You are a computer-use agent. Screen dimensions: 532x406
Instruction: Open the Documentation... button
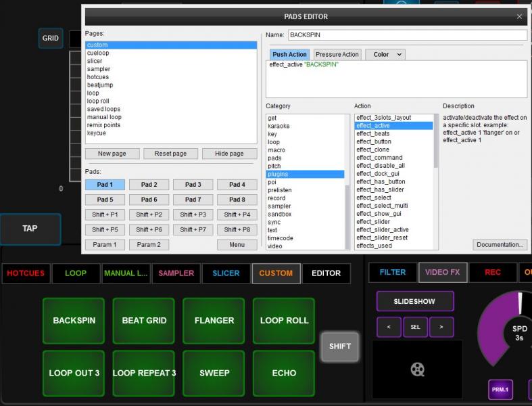tap(500, 245)
